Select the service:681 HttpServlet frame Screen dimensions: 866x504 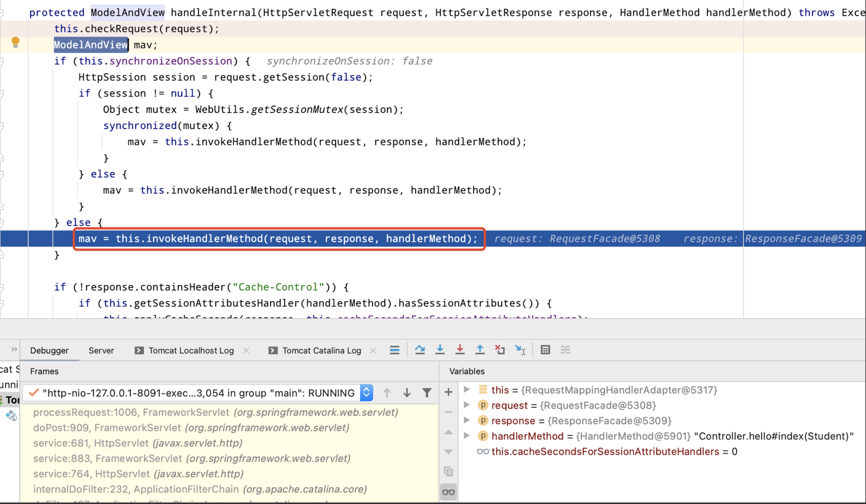pyautogui.click(x=229, y=443)
